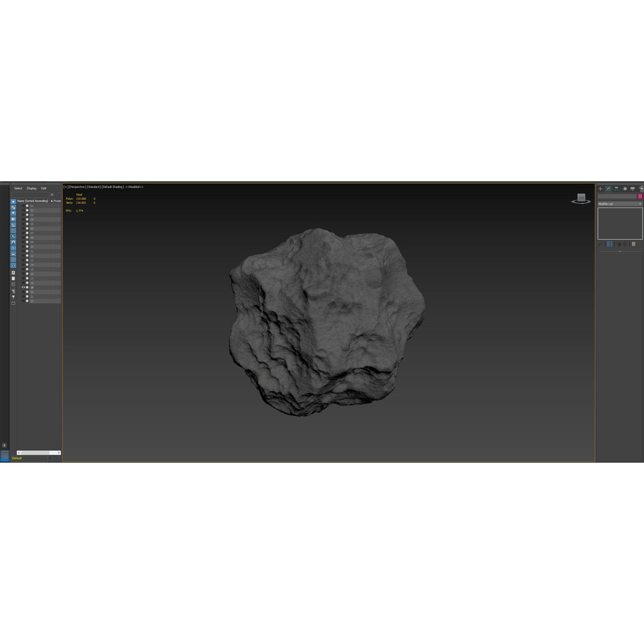Image resolution: width=644 pixels, height=644 pixels.
Task: Show object 10 via its eye icon
Action: (23, 246)
